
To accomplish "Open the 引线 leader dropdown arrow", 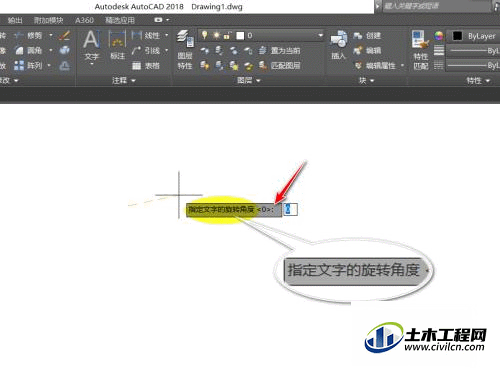I will (x=167, y=50).
